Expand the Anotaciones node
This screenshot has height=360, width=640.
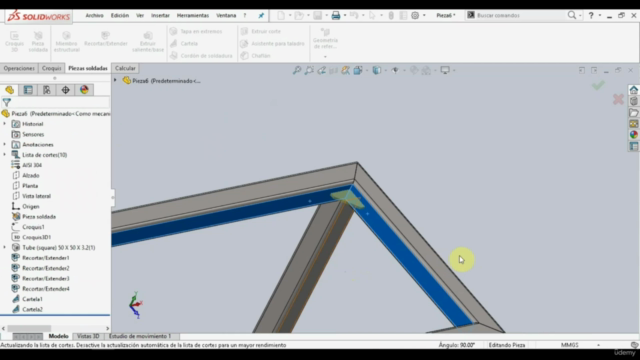pos(4,144)
